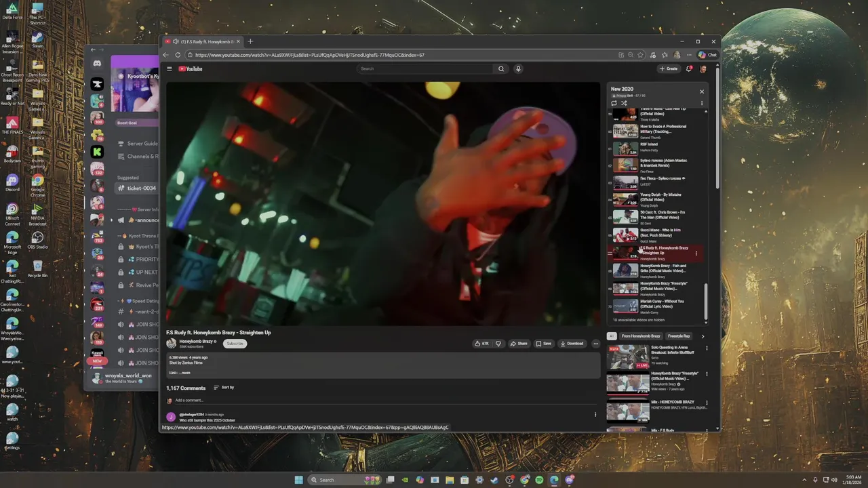Click the YouTube search input field

point(425,68)
